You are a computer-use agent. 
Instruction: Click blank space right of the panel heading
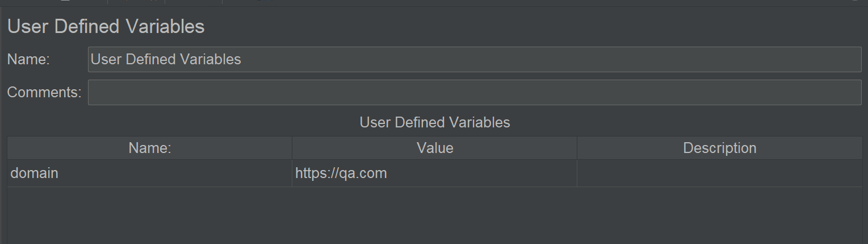[534, 27]
